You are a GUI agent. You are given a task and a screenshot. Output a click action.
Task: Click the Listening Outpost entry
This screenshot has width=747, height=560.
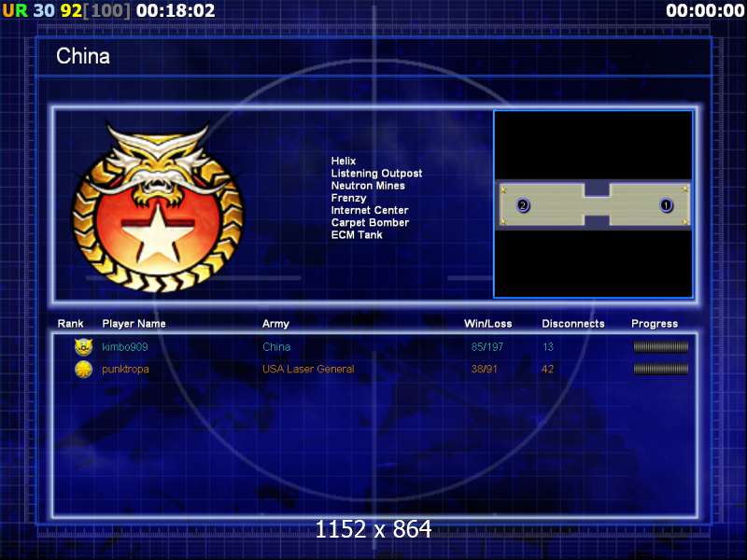pyautogui.click(x=377, y=174)
